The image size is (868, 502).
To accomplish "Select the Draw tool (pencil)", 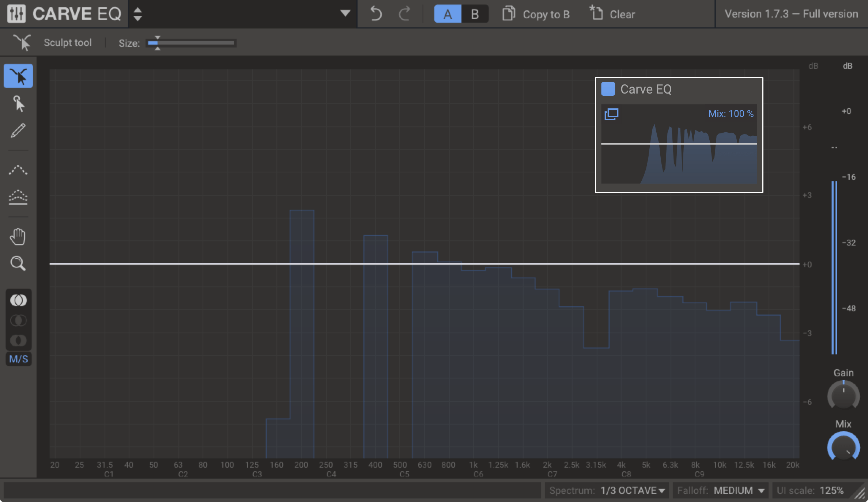I will (x=17, y=130).
